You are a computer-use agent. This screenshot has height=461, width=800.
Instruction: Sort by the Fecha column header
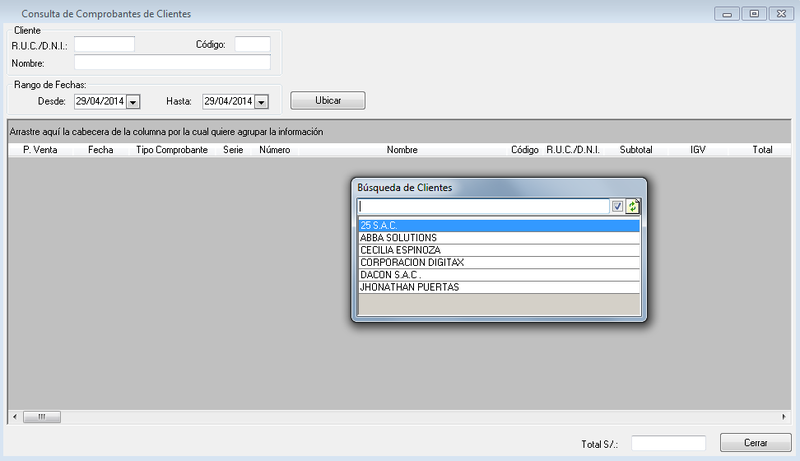coord(100,149)
